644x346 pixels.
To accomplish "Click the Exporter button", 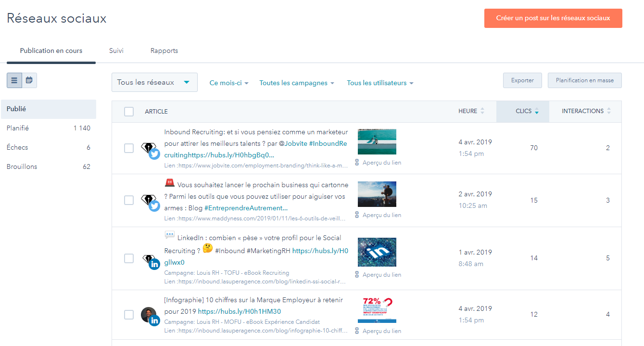I will click(522, 80).
